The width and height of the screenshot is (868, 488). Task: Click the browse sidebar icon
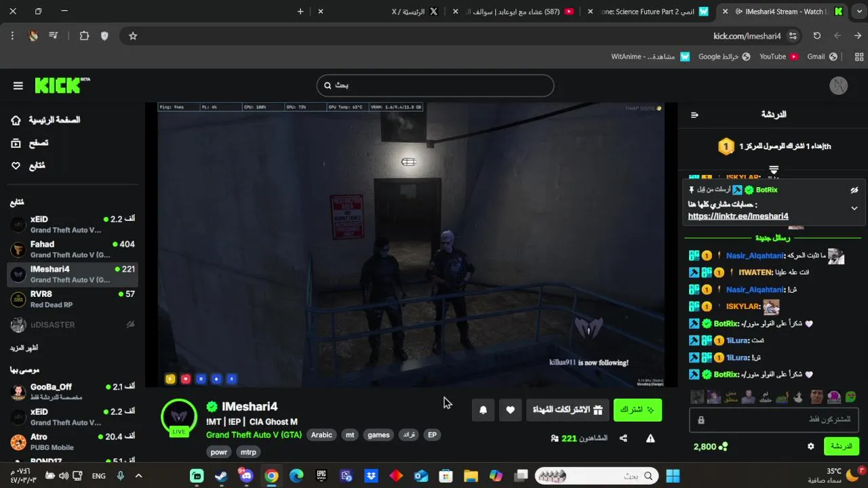[16, 143]
